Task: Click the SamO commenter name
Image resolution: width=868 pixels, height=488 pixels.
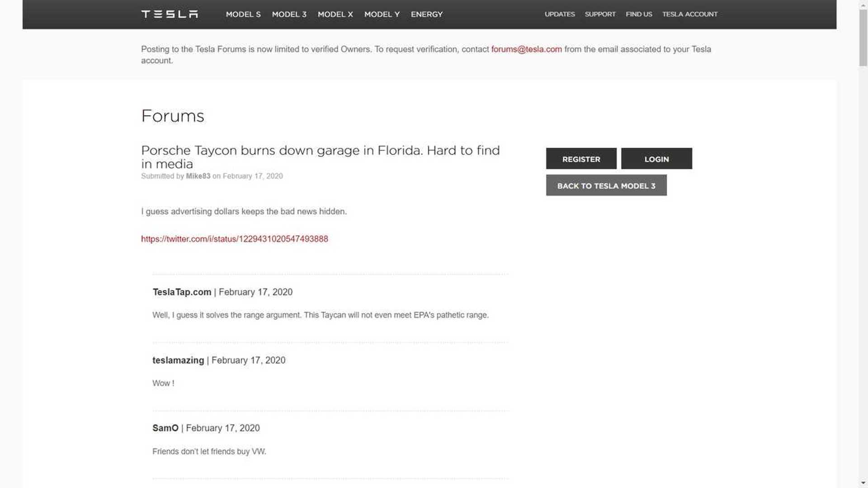Action: (165, 428)
